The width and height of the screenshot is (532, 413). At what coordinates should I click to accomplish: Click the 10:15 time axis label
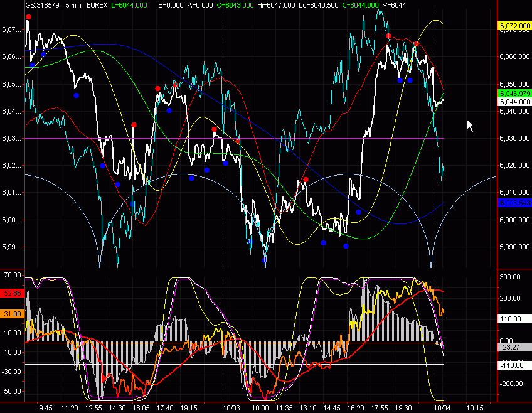pos(475,408)
